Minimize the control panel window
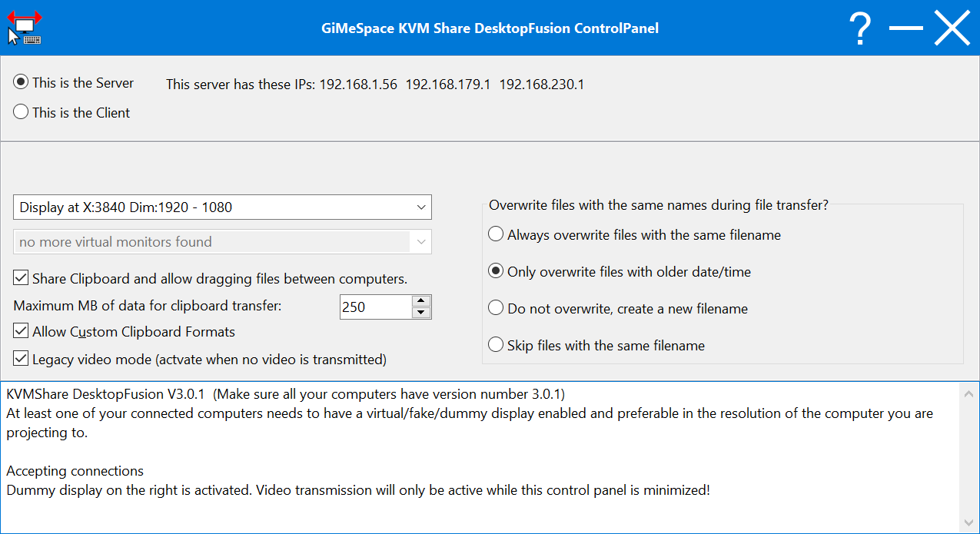 (905, 28)
